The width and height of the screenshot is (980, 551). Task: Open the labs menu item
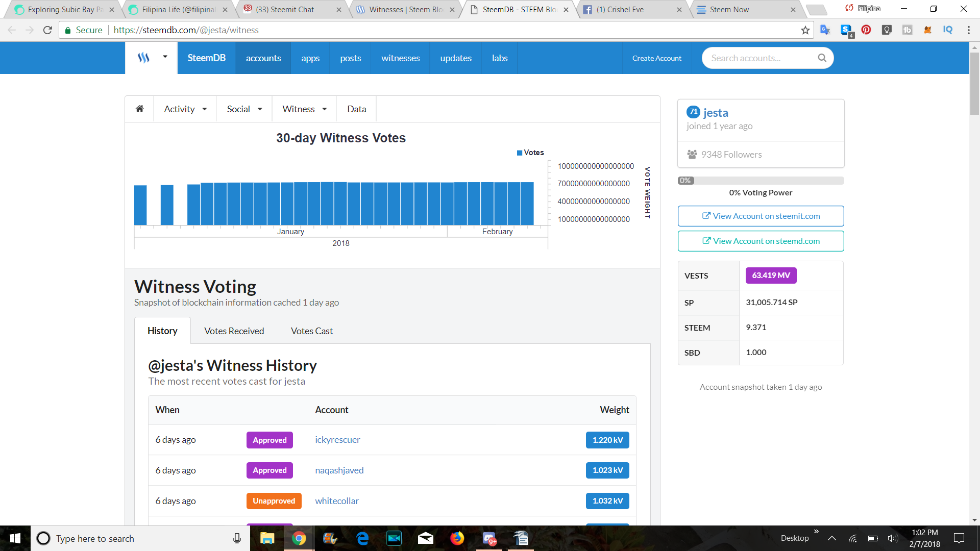coord(500,58)
